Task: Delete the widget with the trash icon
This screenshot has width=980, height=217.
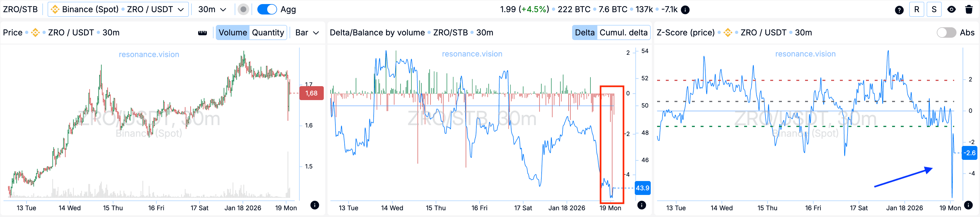Action: coord(969,10)
